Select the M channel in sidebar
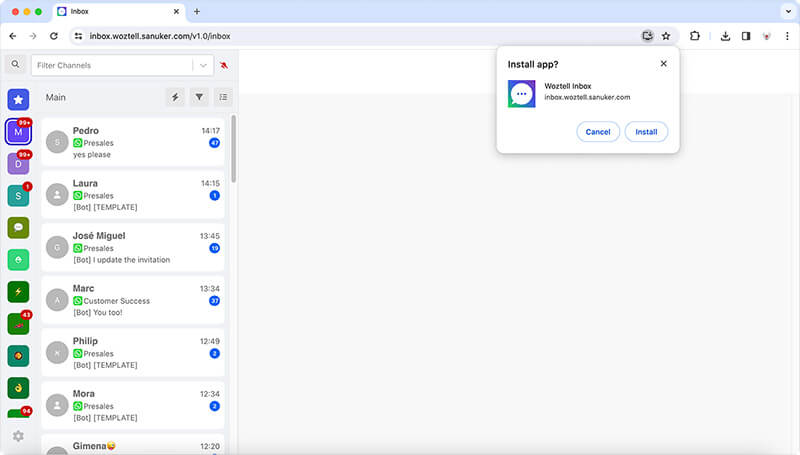 click(18, 132)
